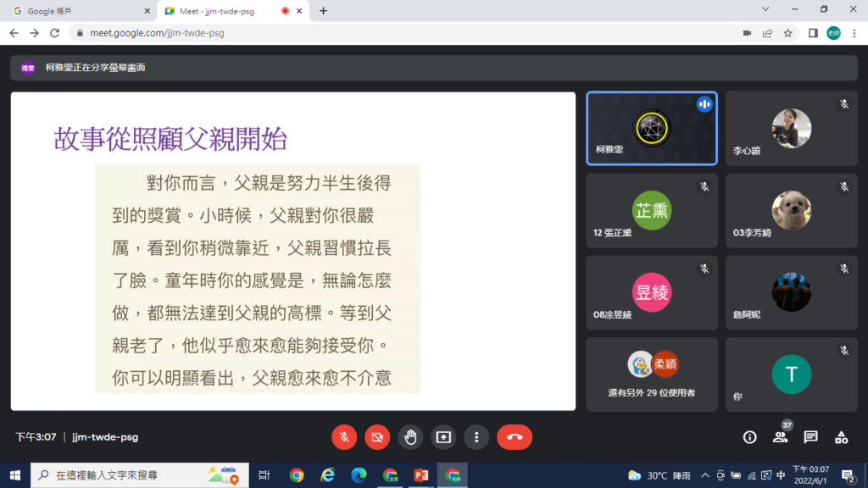
Task: Select 12 張芷熏 participant tile
Action: 652,210
